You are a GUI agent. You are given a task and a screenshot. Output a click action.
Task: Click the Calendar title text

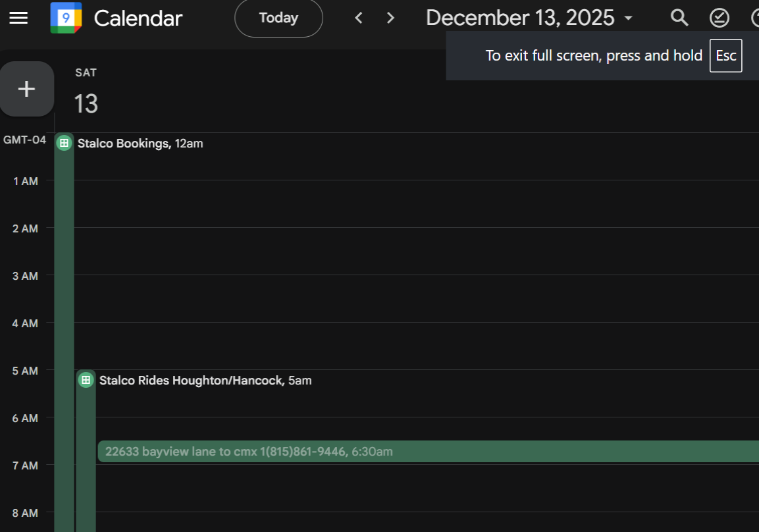tap(138, 18)
